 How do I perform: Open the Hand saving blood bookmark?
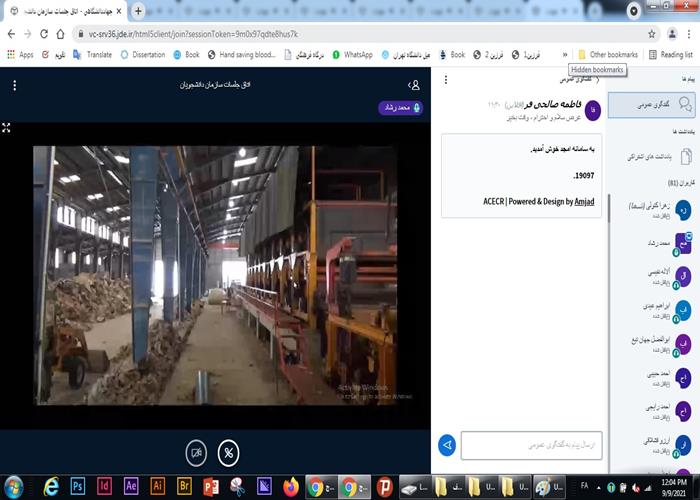coord(241,54)
